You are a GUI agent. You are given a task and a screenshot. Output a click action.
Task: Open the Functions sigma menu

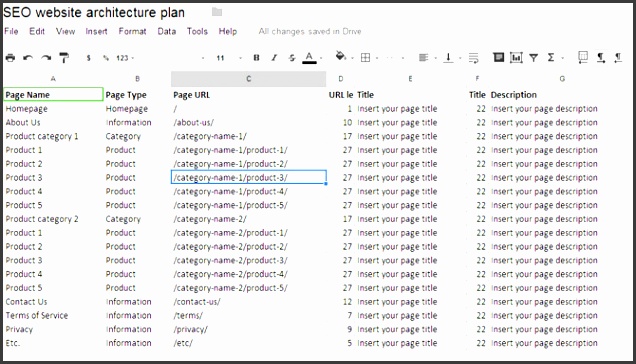[x=551, y=58]
